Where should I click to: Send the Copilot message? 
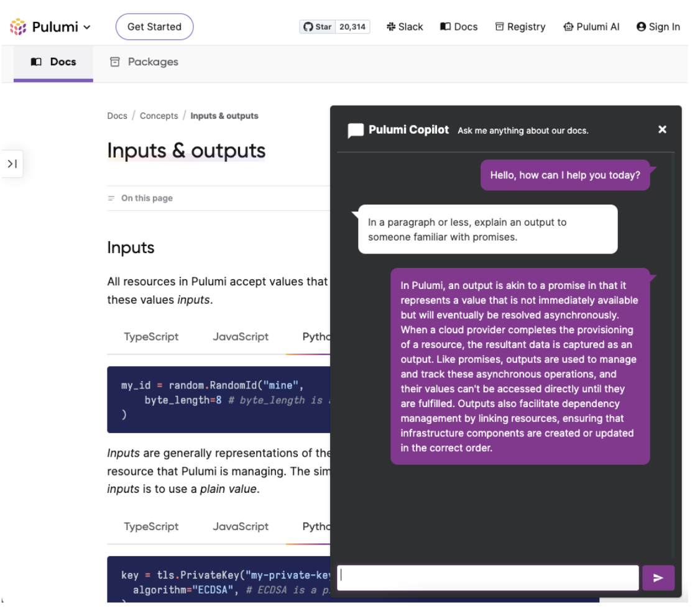tap(658, 578)
